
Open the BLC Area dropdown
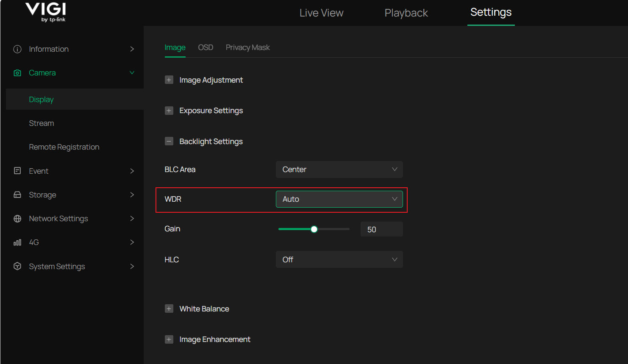tap(339, 169)
